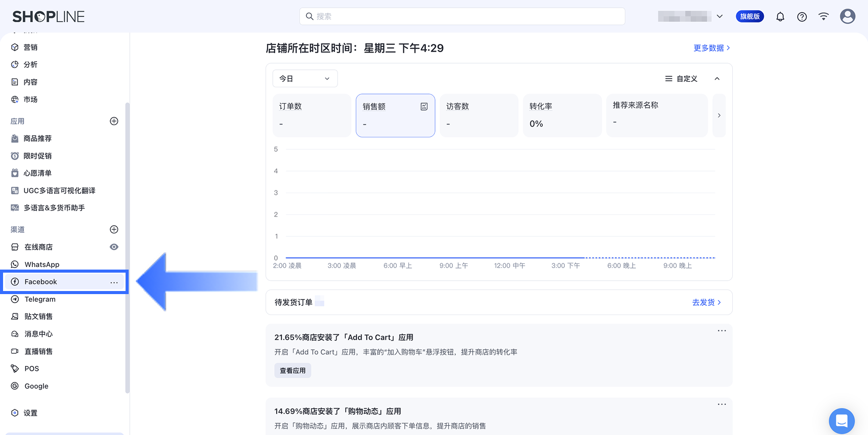Click the 查看应用 button
Viewport: 868px width, 435px height.
click(293, 371)
